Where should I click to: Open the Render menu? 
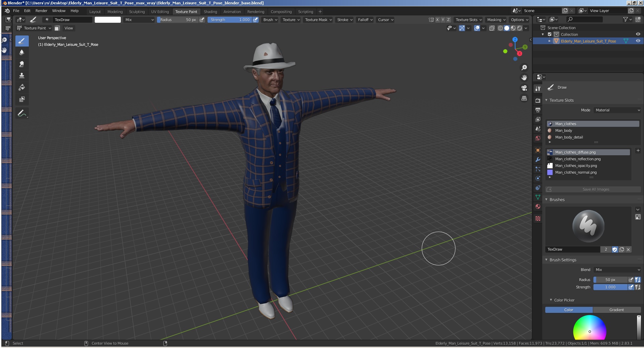point(42,11)
